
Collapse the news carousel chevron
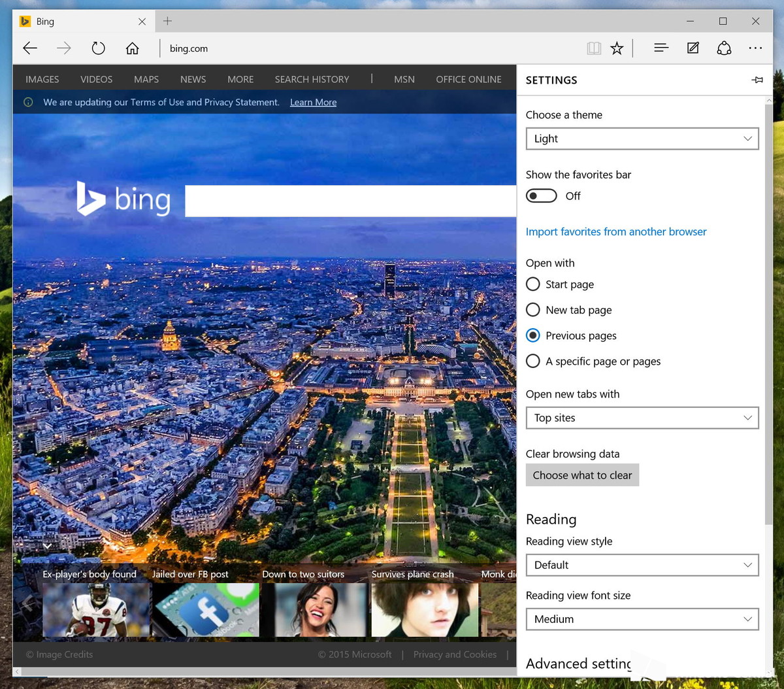click(x=47, y=546)
